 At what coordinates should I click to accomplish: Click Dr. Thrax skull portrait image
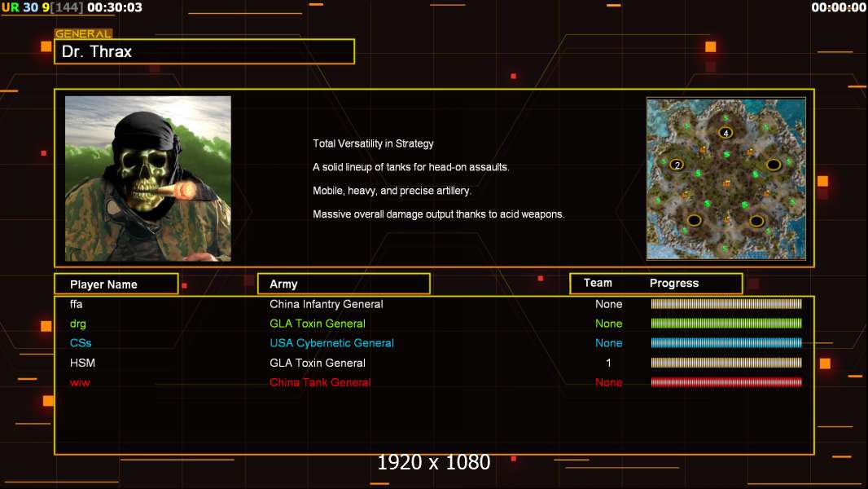click(x=148, y=178)
